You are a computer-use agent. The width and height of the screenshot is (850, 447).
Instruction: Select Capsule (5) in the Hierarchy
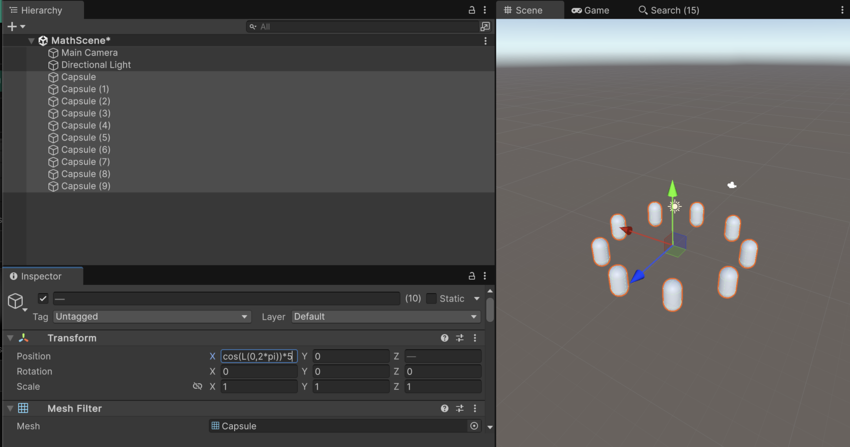[x=85, y=138]
